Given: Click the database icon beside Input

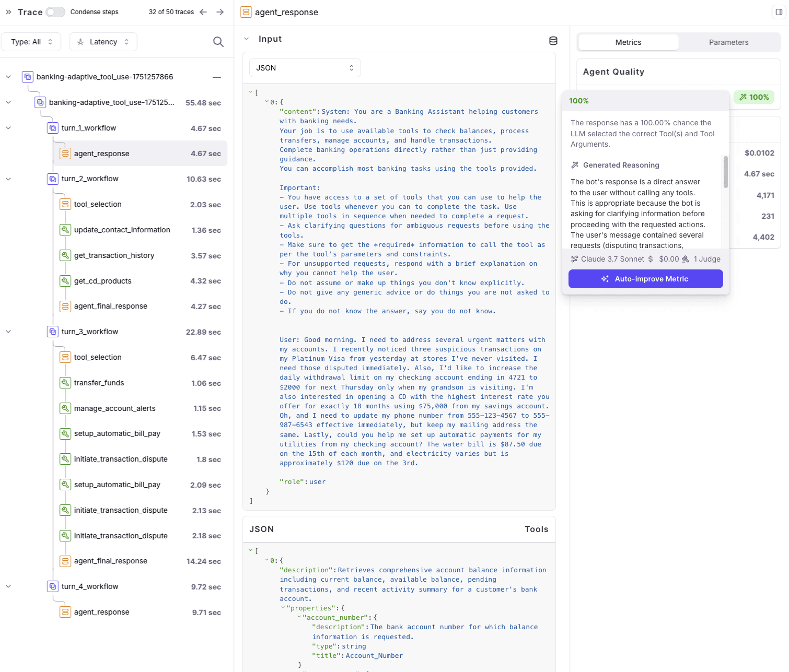Looking at the screenshot, I should click(553, 40).
